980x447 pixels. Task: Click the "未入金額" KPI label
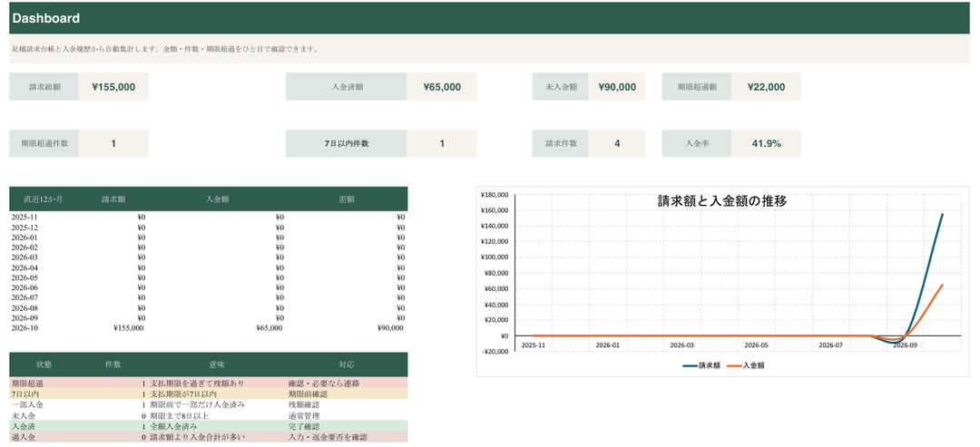click(x=561, y=87)
